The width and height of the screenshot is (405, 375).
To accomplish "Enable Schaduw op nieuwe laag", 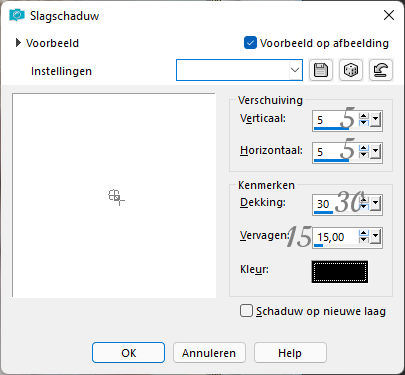I will tap(246, 311).
